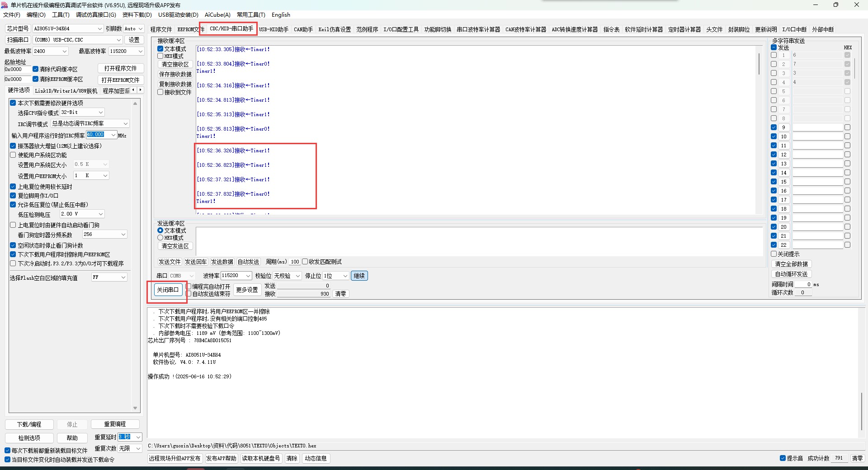Toggle 本次下载需要修改硬件选项 checkbox
The height and width of the screenshot is (470, 868).
tap(13, 103)
